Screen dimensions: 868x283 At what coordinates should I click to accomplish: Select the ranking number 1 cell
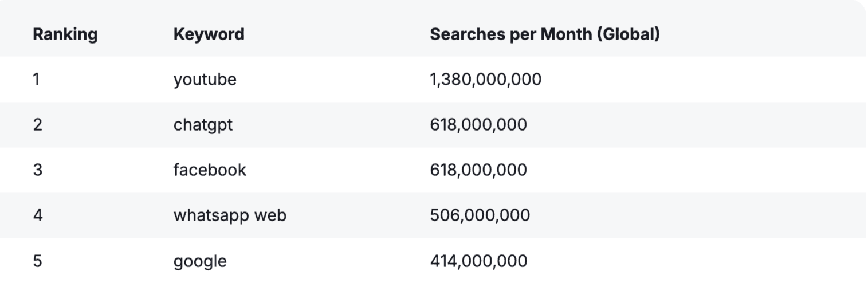click(36, 79)
